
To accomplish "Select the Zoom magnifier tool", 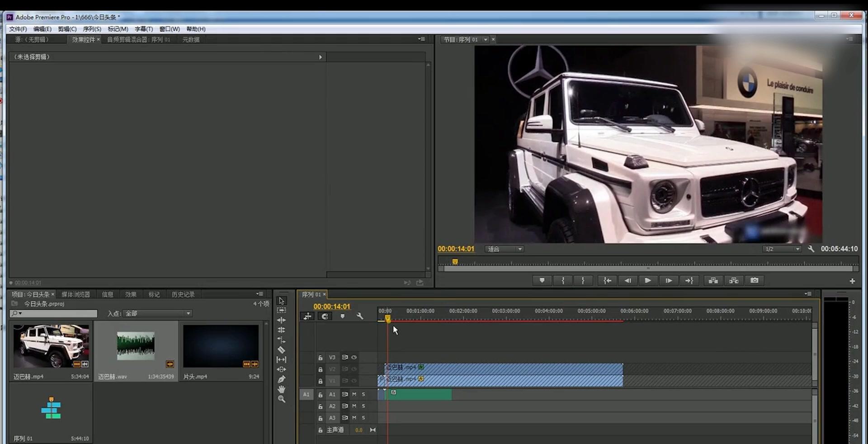I will 282,399.
